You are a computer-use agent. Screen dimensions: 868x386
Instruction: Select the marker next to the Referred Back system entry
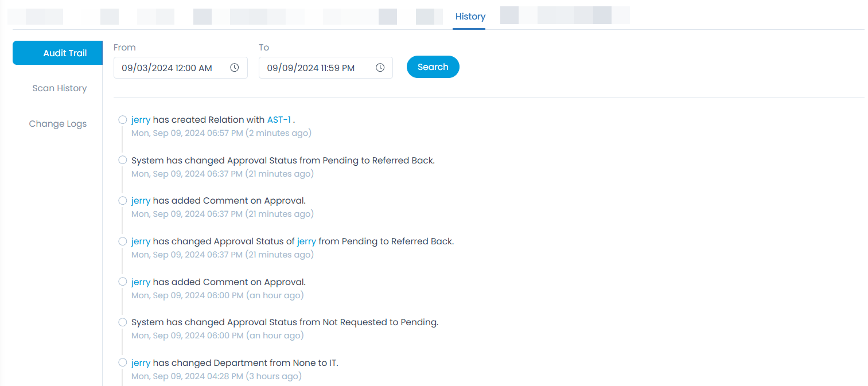(x=122, y=159)
